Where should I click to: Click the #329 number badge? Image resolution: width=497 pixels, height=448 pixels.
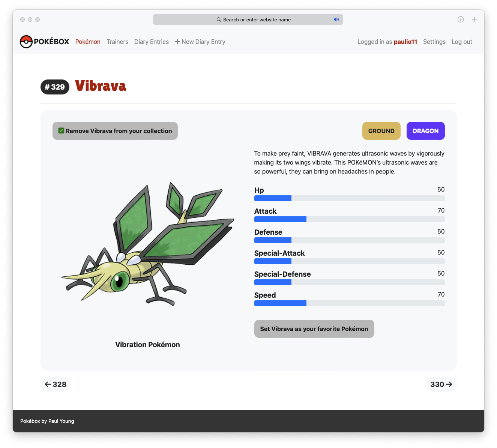click(55, 87)
